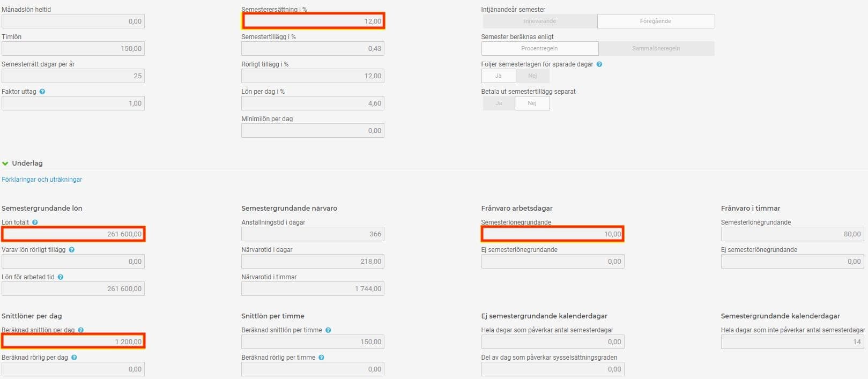Image resolution: width=868 pixels, height=379 pixels.
Task: Choose Sammalöneregeln calculation method
Action: (x=656, y=48)
